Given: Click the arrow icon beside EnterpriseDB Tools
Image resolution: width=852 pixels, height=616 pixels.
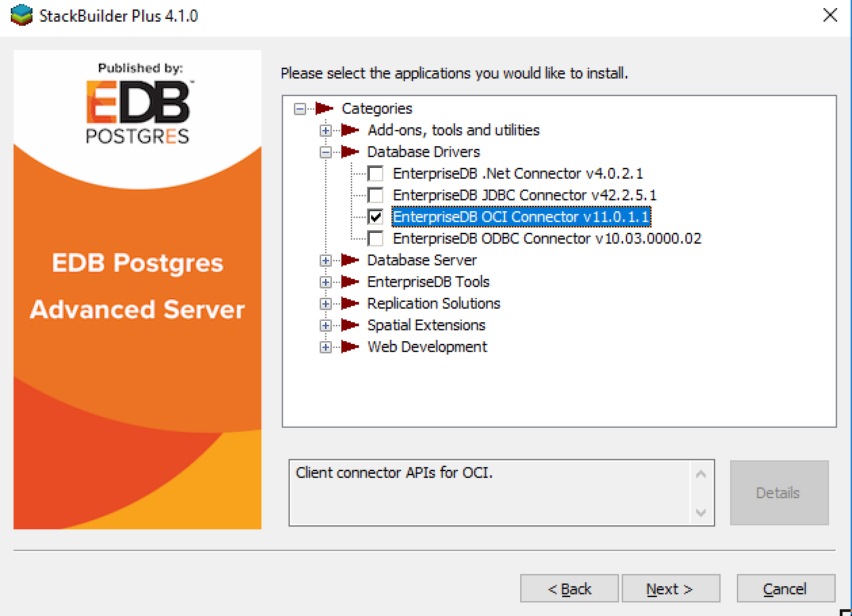Looking at the screenshot, I should pos(350,282).
